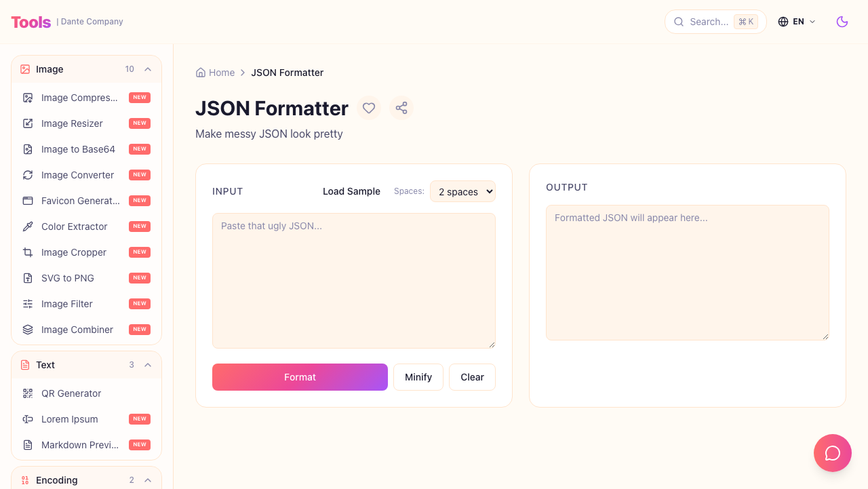Screen dimensions: 868x489
Task: Open the EN language selector
Action: coord(797,22)
